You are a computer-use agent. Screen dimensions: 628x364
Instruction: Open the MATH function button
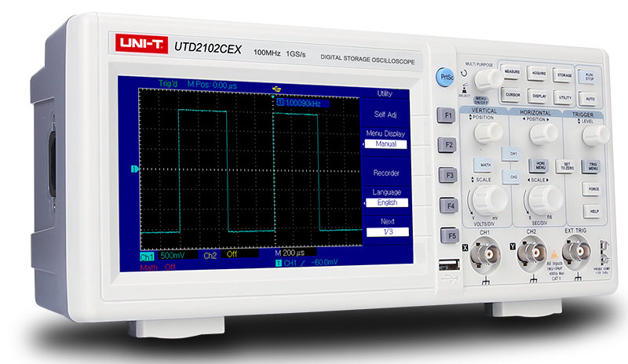click(485, 165)
